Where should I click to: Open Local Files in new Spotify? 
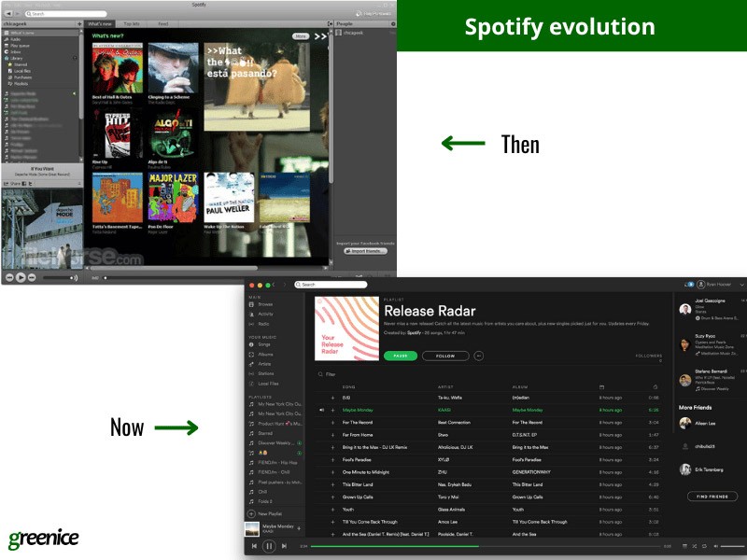[x=268, y=384]
